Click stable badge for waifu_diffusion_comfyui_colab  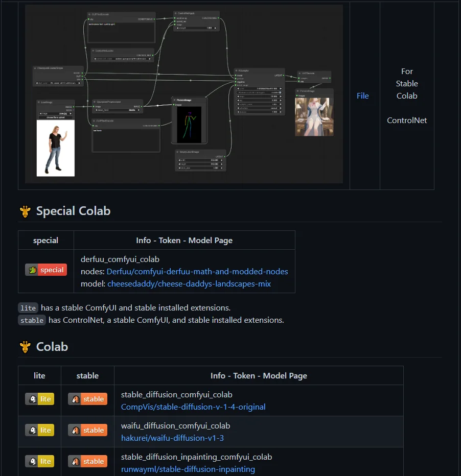(x=87, y=430)
